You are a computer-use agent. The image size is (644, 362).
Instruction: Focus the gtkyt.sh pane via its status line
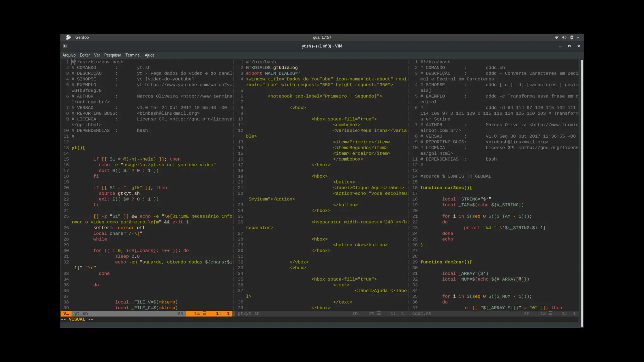[249, 314]
